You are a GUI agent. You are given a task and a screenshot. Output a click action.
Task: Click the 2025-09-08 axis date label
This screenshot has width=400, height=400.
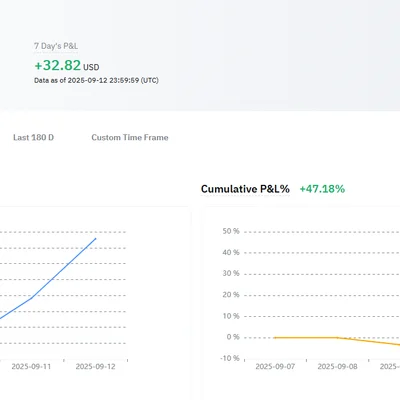tap(337, 367)
